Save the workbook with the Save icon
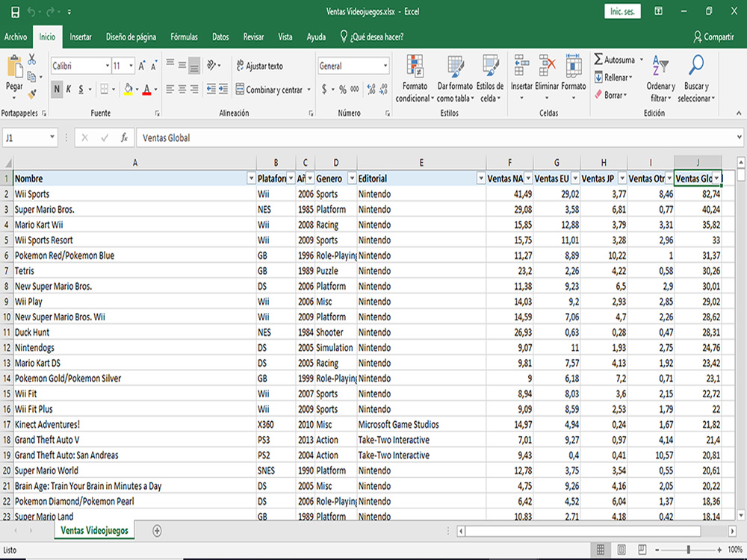Viewport: 747px width, 560px height. point(15,12)
